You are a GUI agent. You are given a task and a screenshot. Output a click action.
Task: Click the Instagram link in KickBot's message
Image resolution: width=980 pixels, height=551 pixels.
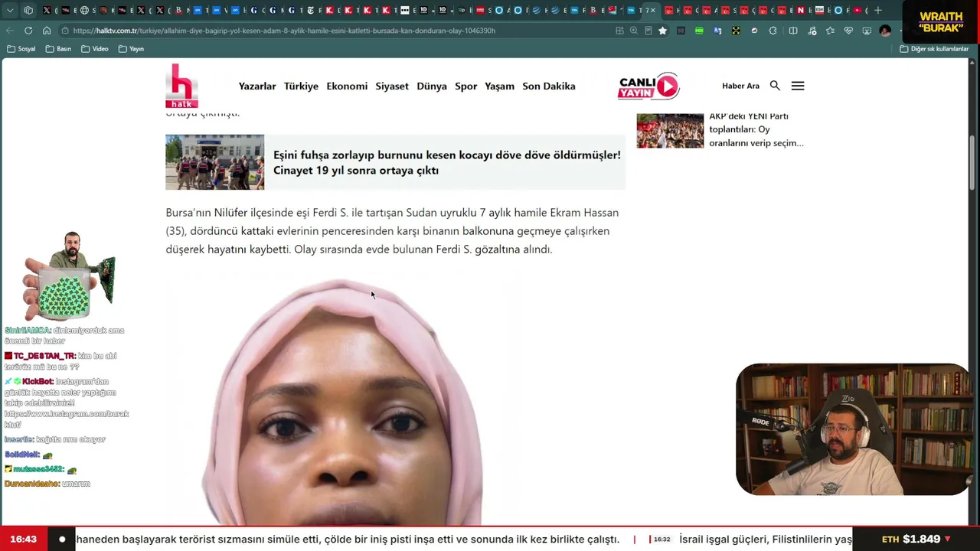67,419
